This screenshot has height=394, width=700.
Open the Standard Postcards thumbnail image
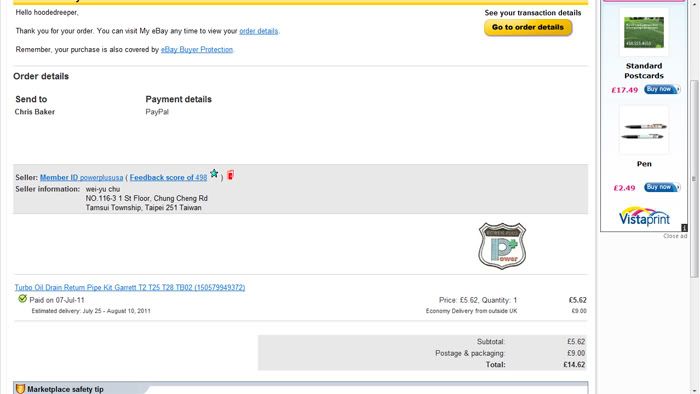644,32
